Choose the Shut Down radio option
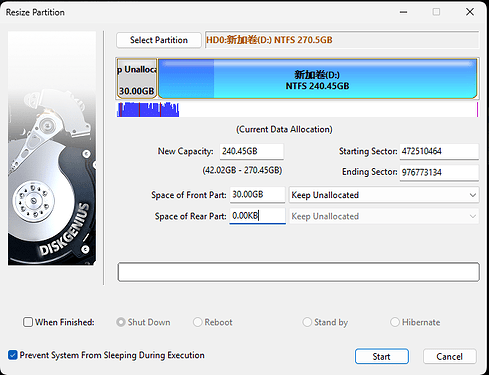 coord(120,322)
